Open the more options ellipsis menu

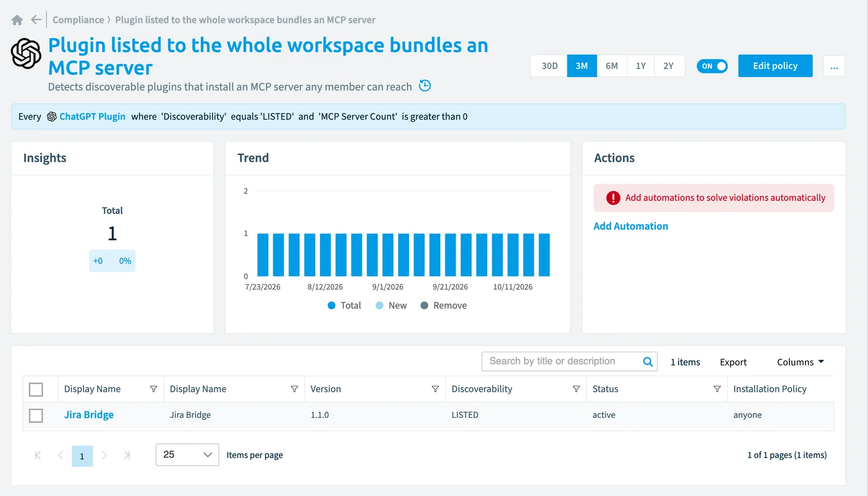834,66
